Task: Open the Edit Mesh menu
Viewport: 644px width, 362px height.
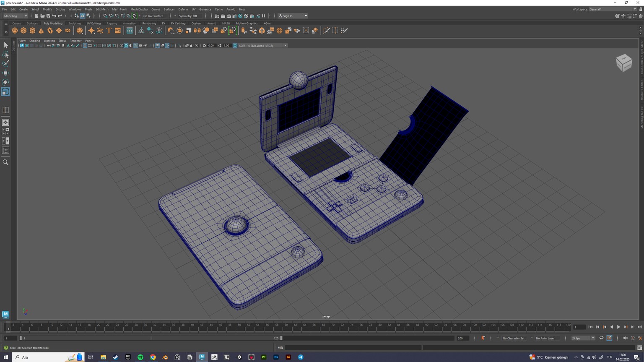Action: [102, 9]
